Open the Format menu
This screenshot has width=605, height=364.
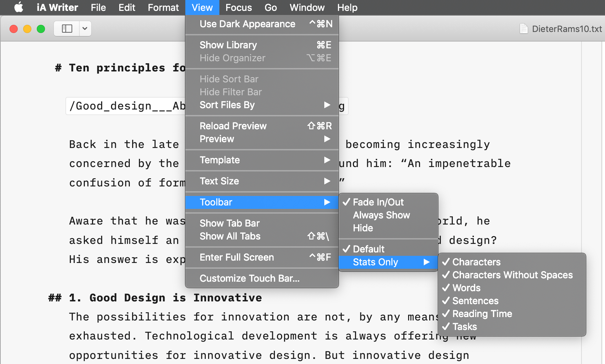pos(163,7)
